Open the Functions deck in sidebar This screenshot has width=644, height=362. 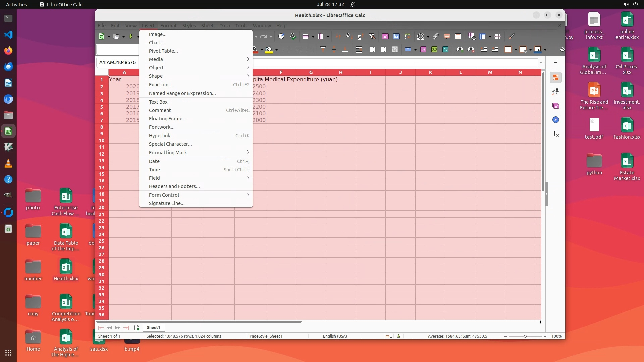(556, 134)
